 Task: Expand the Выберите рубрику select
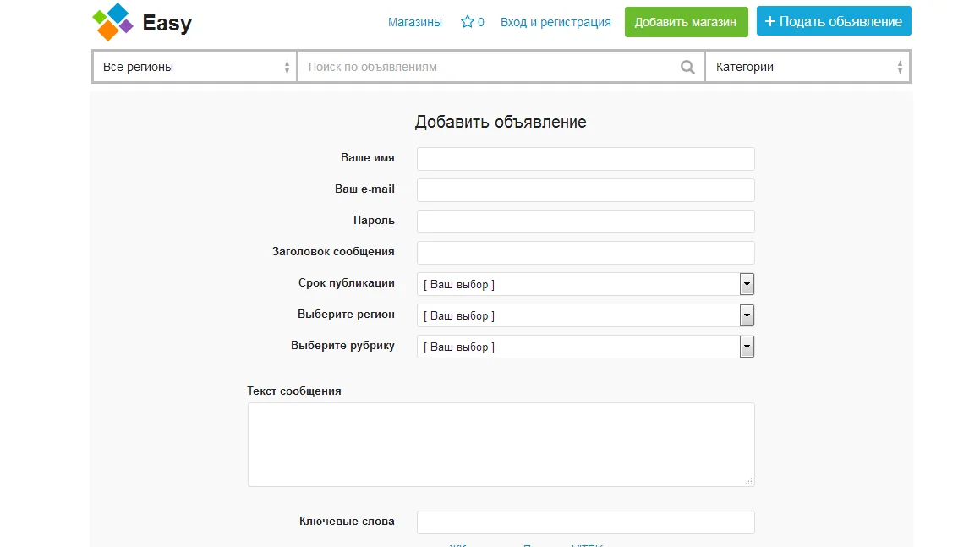point(586,347)
